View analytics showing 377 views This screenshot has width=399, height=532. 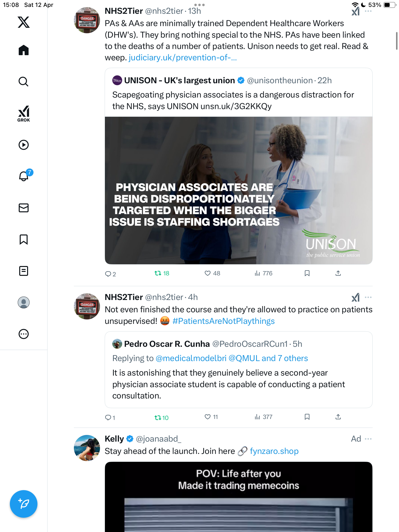point(263,417)
